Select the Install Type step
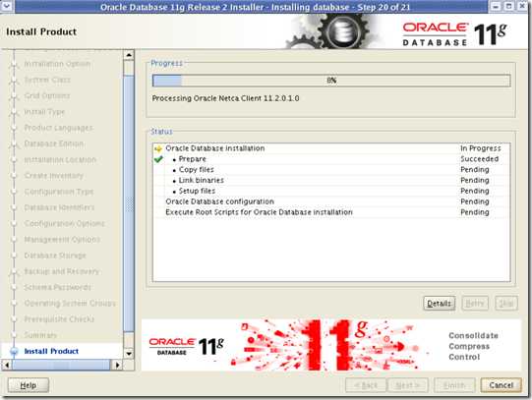Image resolution: width=532 pixels, height=400 pixels. [44, 112]
